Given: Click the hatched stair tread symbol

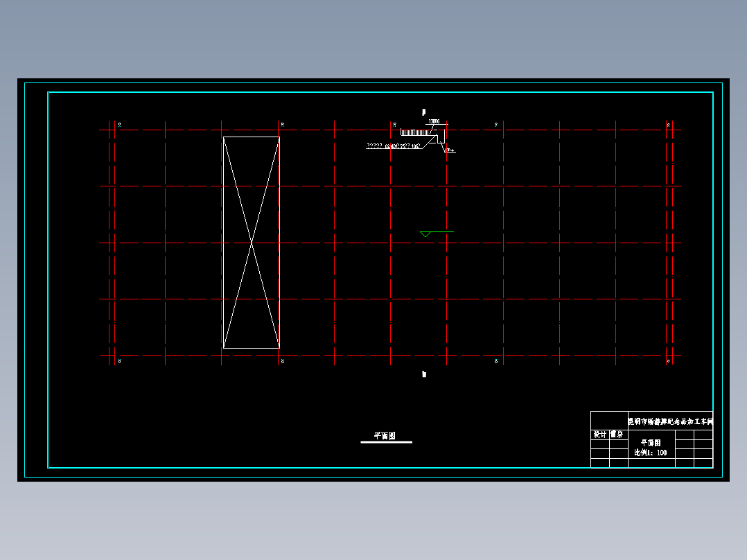Looking at the screenshot, I should pyautogui.click(x=416, y=132).
